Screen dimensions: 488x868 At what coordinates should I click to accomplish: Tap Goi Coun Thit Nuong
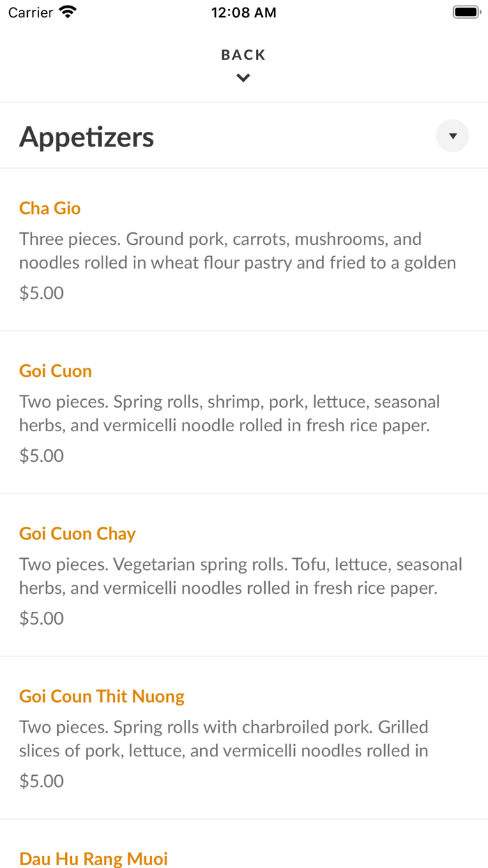102,696
